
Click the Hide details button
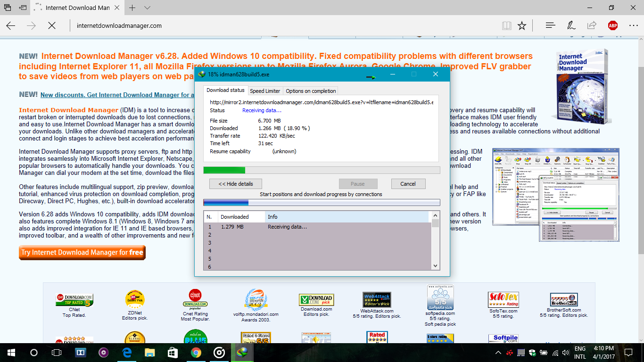(x=236, y=184)
